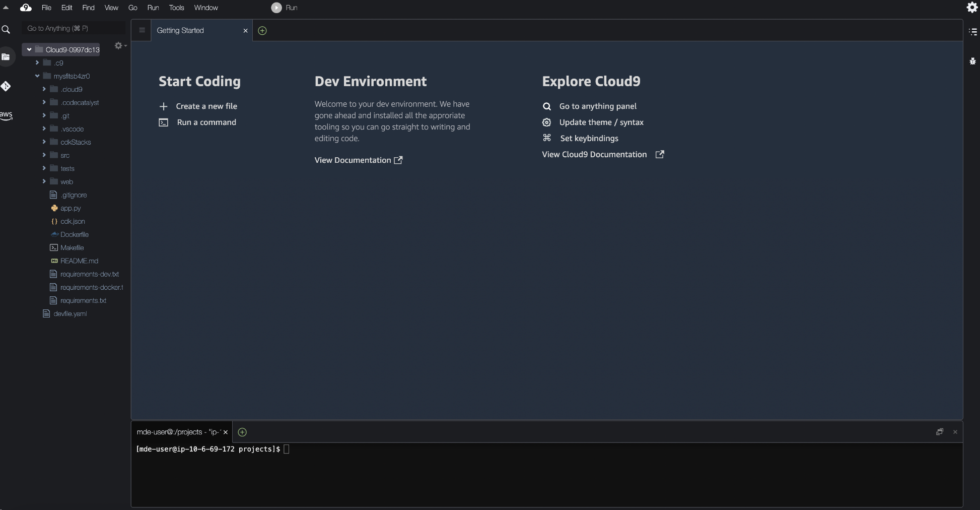Open the environment settings gear above the file tree

(x=118, y=46)
